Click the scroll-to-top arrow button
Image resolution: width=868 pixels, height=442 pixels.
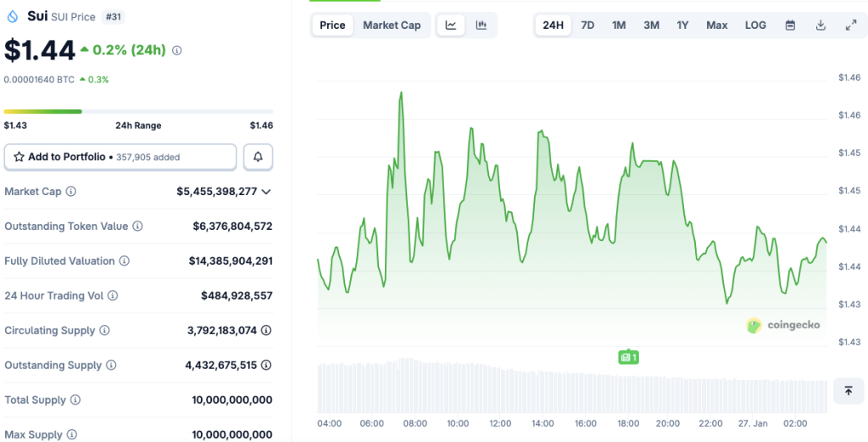click(x=848, y=391)
